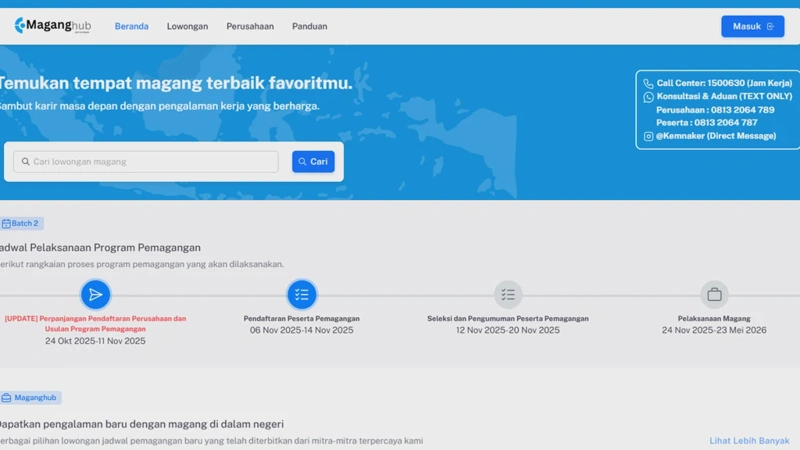Viewport: 800px width, 450px height.
Task: Click the magnifier icon inside the search field
Action: (25, 162)
